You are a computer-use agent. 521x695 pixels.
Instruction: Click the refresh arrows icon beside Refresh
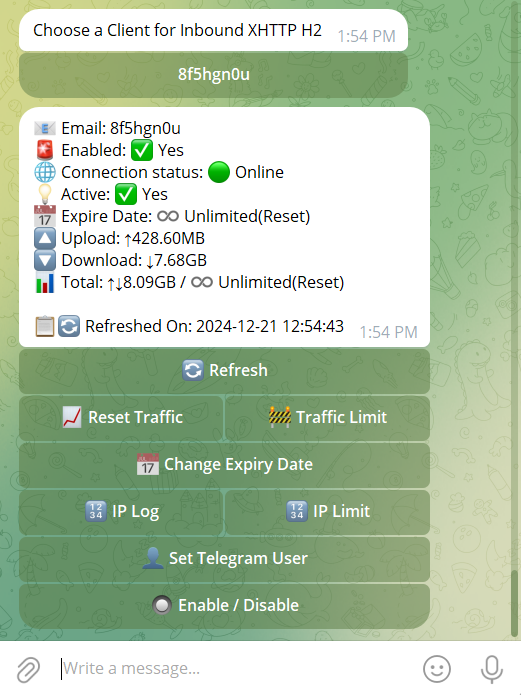click(193, 371)
